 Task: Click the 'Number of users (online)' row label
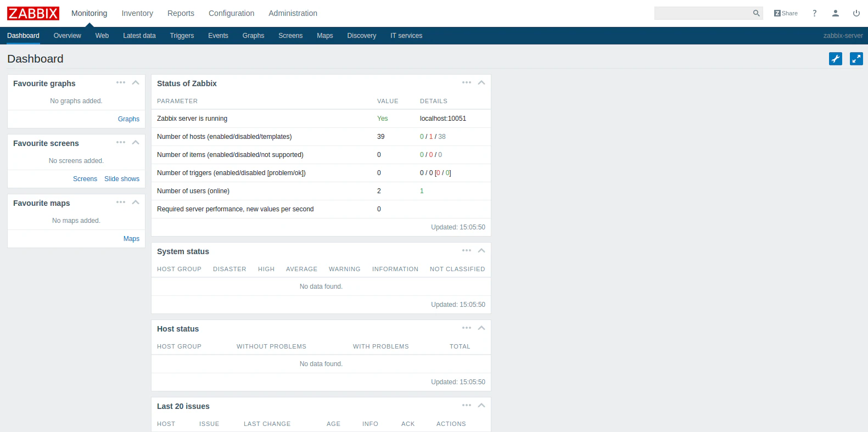click(193, 191)
